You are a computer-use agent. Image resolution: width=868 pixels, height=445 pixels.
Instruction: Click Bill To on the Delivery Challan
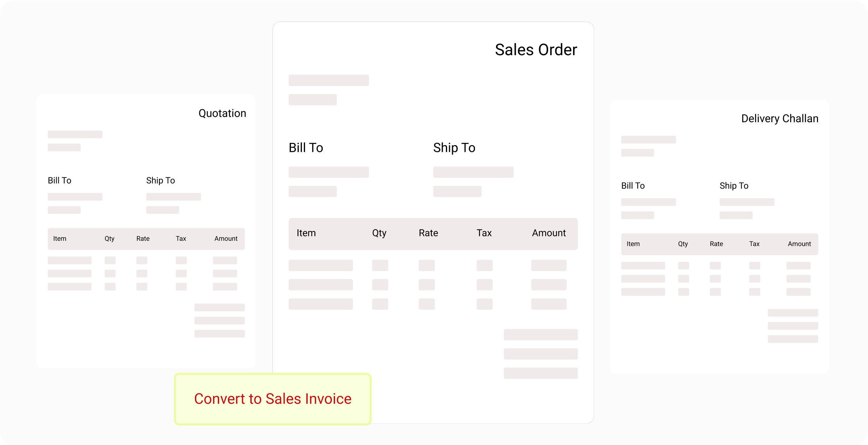[x=633, y=186]
